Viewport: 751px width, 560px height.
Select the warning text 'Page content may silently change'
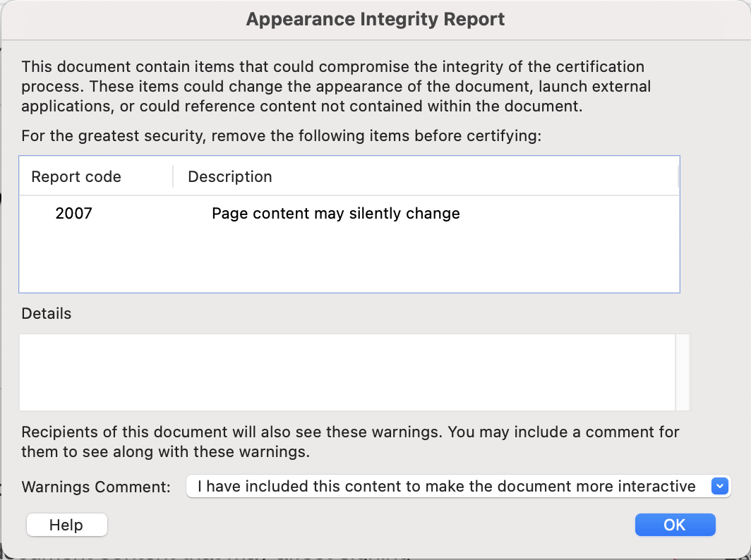point(336,213)
